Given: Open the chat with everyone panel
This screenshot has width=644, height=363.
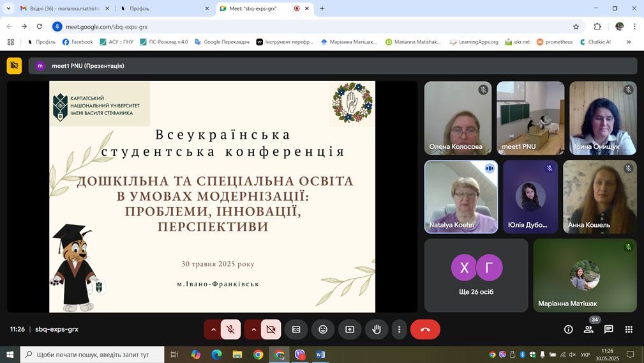Looking at the screenshot, I should [609, 329].
